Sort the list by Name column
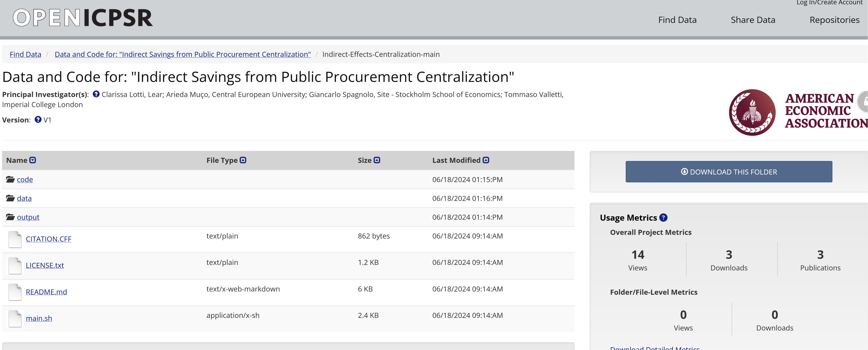This screenshot has width=868, height=350. tap(33, 161)
